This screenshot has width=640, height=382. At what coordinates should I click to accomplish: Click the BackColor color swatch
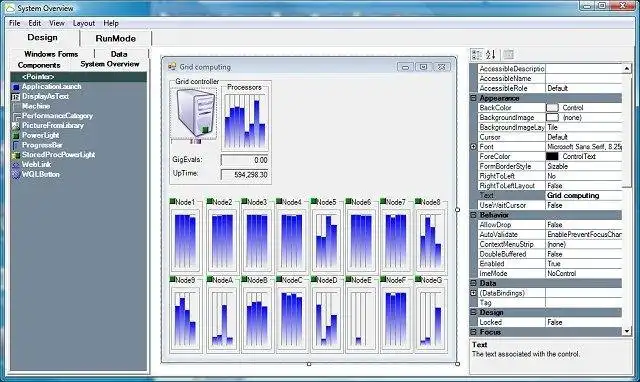[x=552, y=108]
